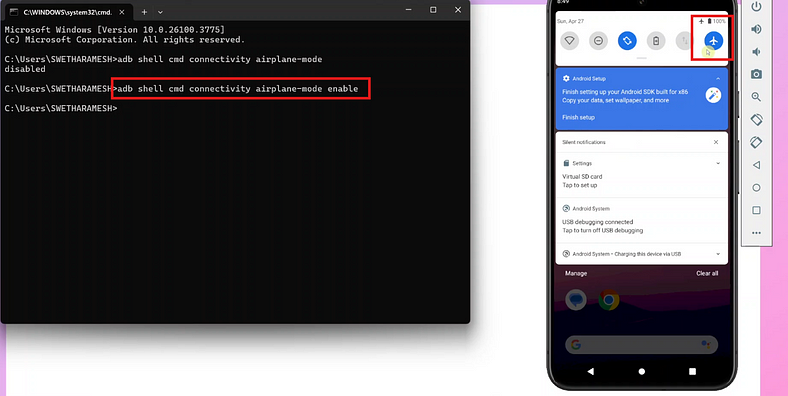Click the final empty command prompt line
The height and width of the screenshot is (396, 788).
[x=60, y=109]
